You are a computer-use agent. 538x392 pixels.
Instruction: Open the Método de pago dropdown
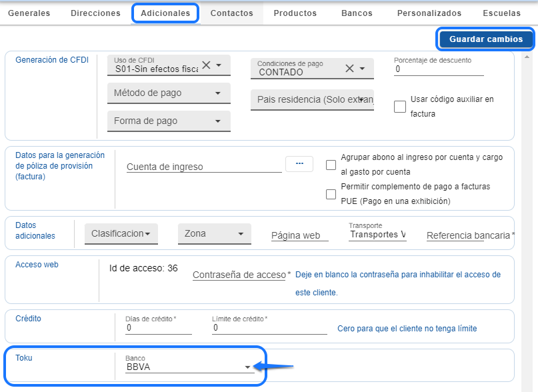tap(217, 93)
